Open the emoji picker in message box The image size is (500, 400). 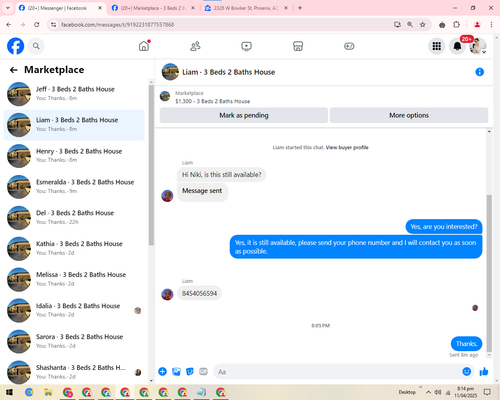coord(467,371)
